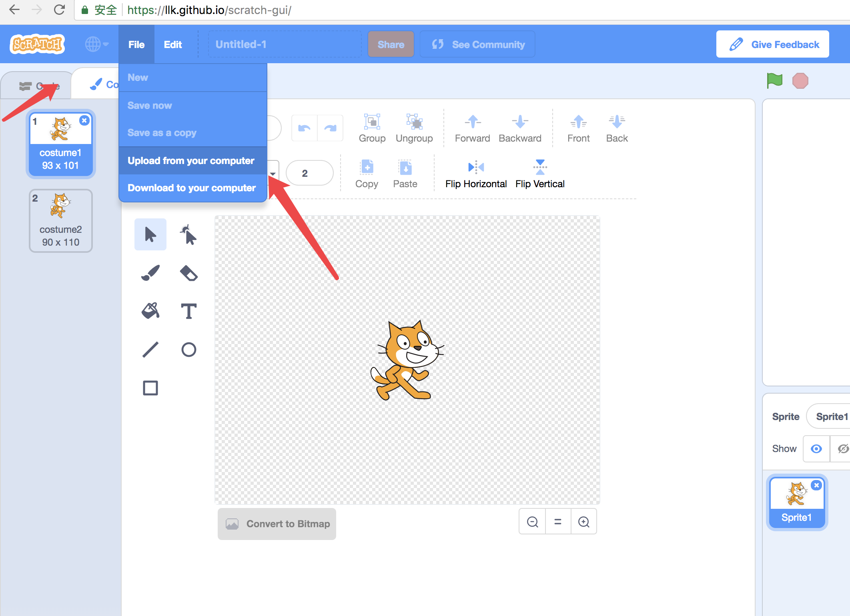850x616 pixels.
Task: Click the browser back arrow
Action: (x=14, y=10)
